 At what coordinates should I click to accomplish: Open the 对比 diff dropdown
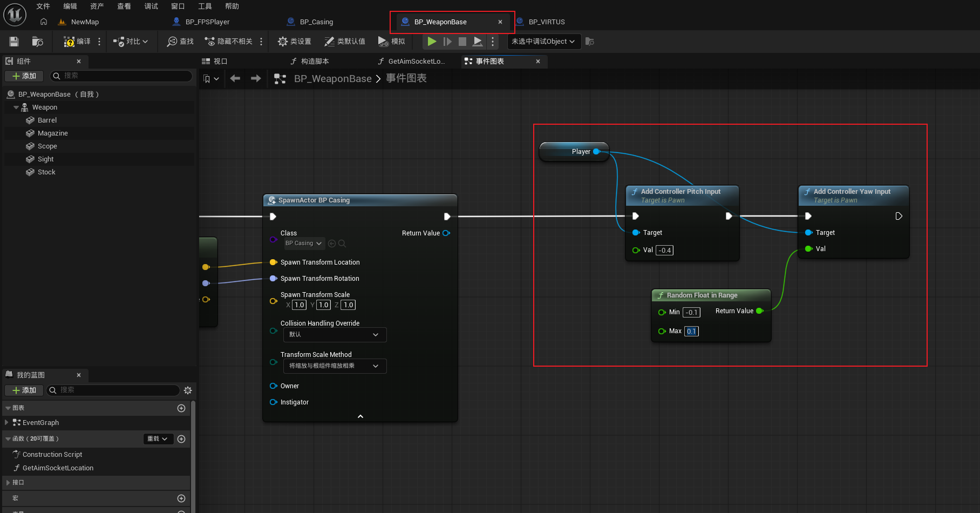tap(131, 42)
